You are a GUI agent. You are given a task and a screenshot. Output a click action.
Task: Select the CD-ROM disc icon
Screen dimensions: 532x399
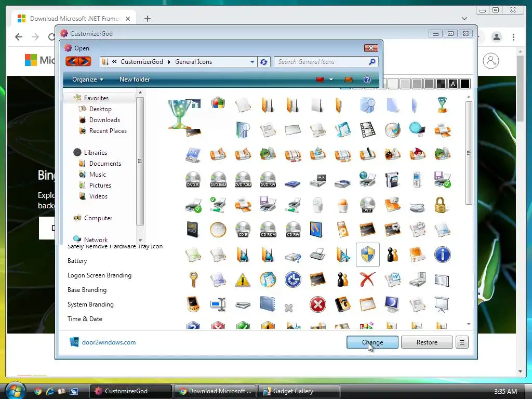(268, 229)
